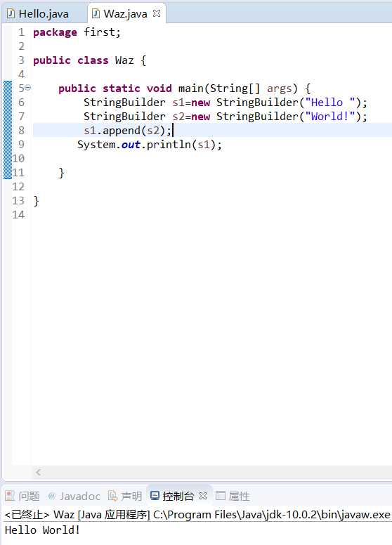Click the s1.append(s2); line
Screen dimensions: 392x545
click(x=128, y=131)
